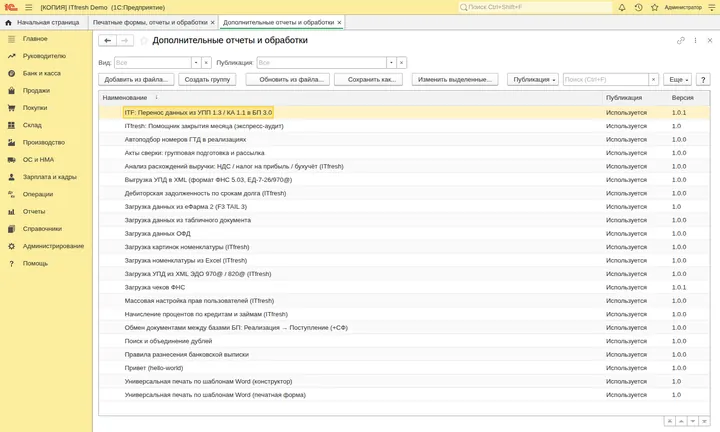Copy link with the chain icon
This screenshot has height=432, width=720.
point(681,40)
